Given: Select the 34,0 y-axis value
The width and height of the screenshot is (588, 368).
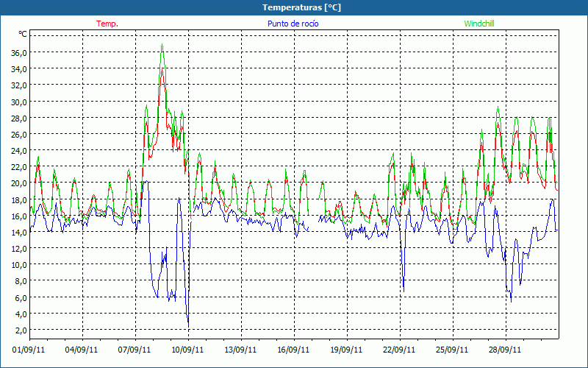Looking at the screenshot, I should 19,68.
